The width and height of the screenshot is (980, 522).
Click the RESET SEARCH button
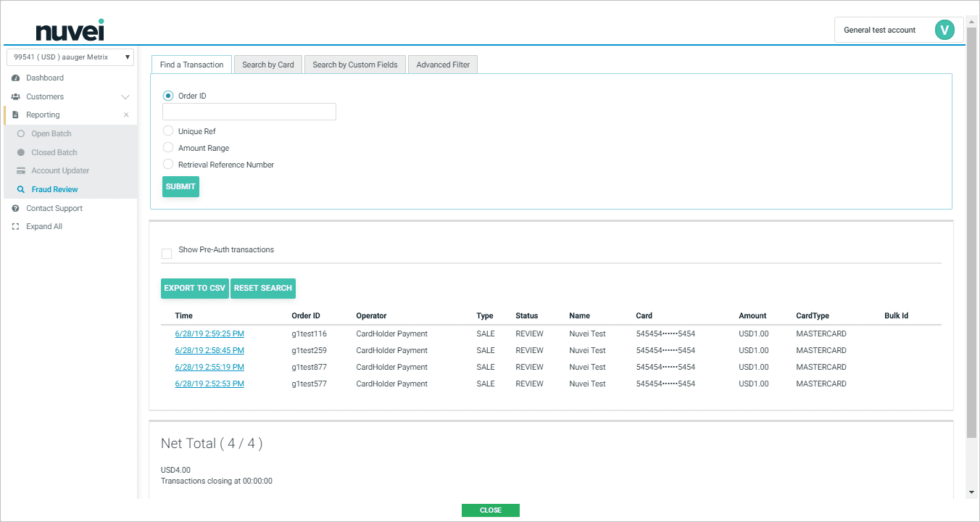[x=263, y=288]
